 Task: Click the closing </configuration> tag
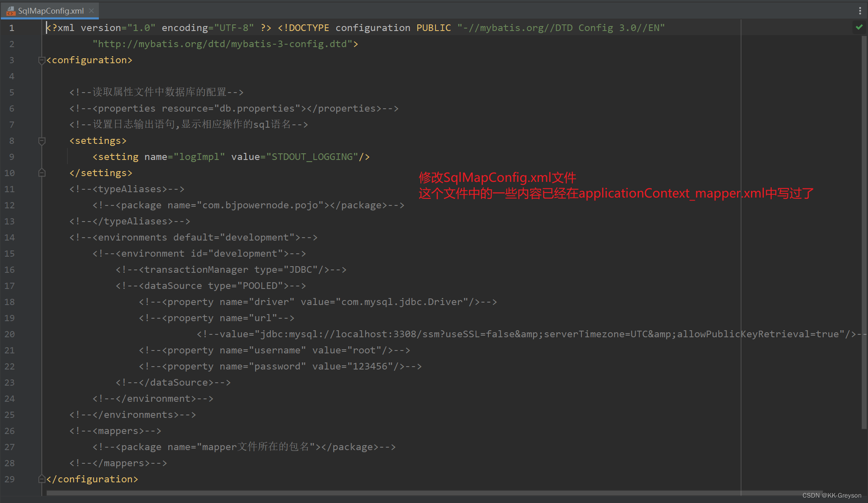pos(92,479)
